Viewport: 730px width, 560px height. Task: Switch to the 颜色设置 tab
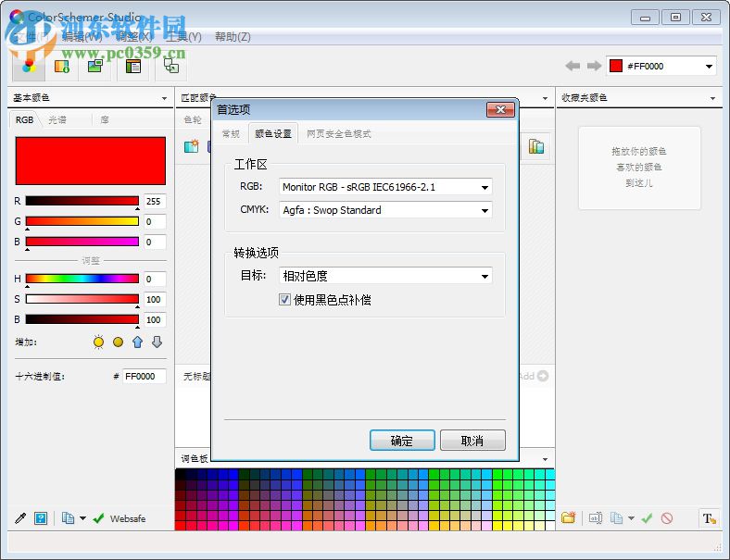273,134
